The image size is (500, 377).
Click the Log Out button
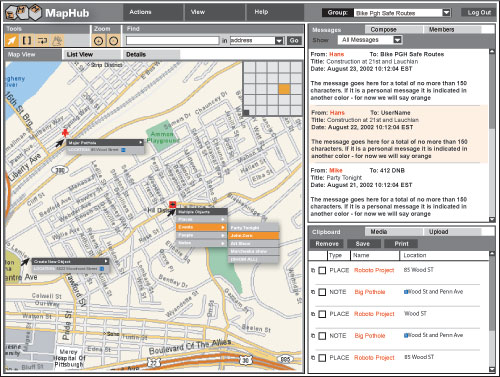tap(479, 13)
